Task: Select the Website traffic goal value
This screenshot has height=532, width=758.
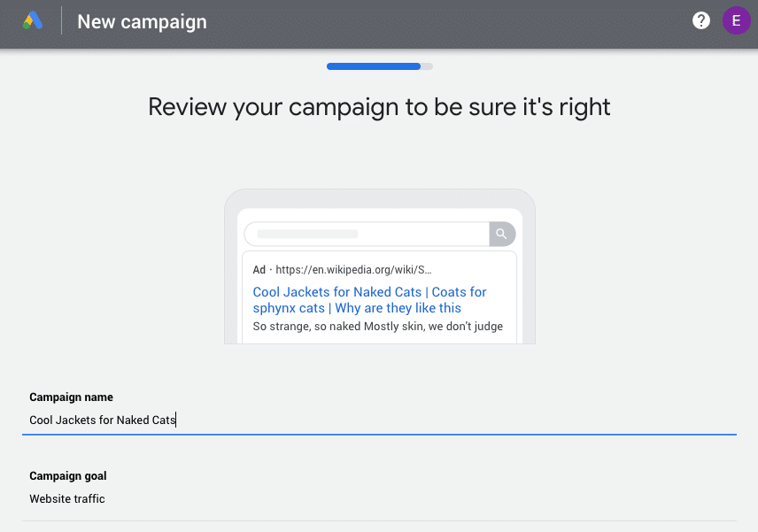Action: pos(67,499)
